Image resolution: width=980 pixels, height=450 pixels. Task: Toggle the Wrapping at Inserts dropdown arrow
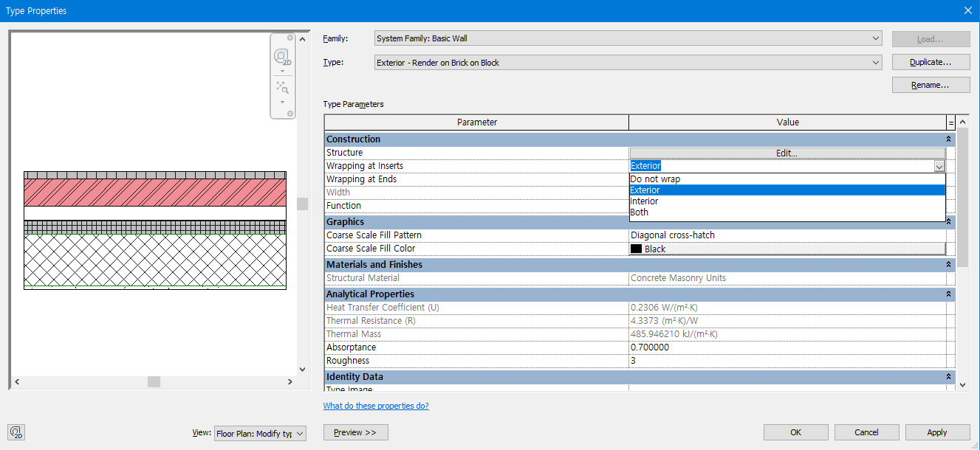coord(939,166)
